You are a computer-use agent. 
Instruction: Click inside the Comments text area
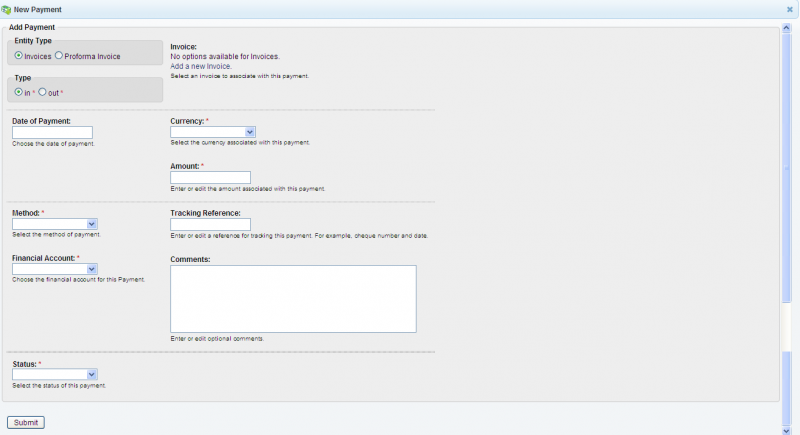[x=293, y=298]
